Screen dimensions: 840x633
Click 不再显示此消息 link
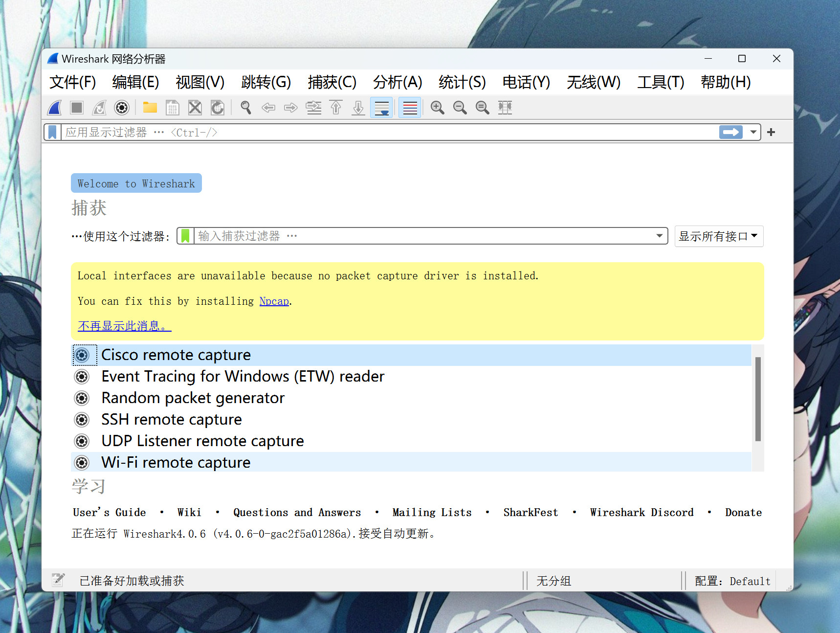pyautogui.click(x=125, y=326)
